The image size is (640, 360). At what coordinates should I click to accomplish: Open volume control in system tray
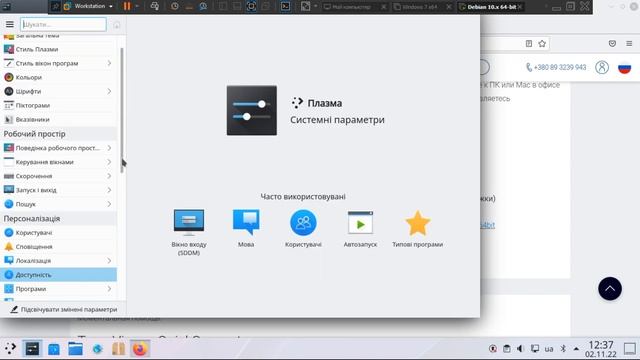click(x=520, y=349)
